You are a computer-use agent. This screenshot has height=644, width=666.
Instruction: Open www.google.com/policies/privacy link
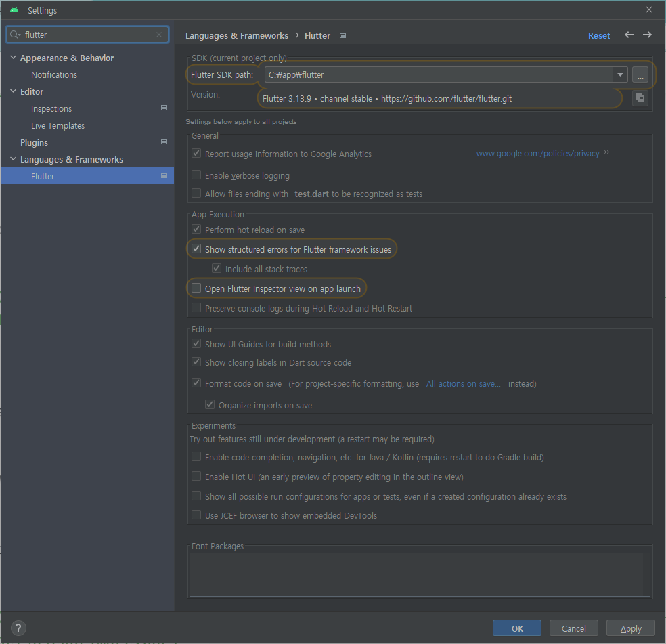[537, 154]
